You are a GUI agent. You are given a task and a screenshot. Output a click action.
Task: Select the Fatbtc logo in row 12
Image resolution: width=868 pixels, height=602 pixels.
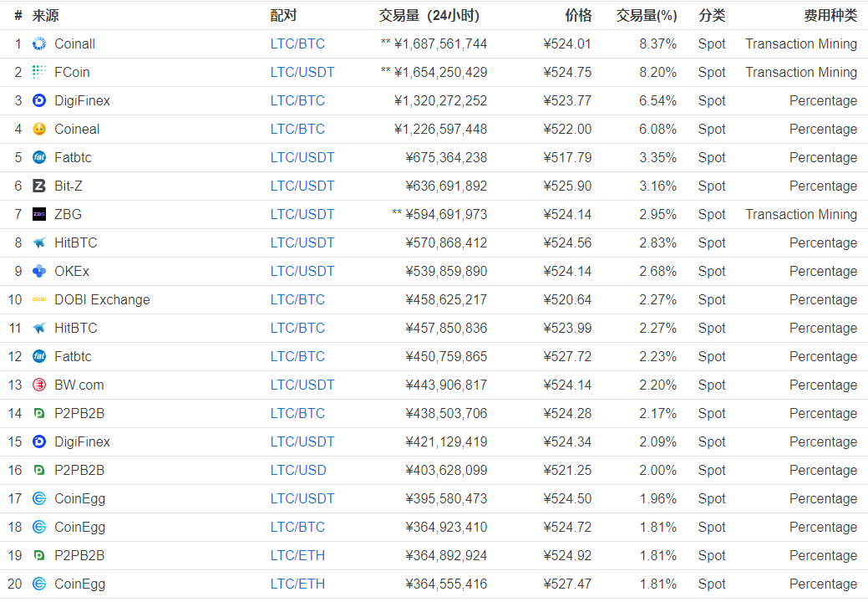[x=38, y=357]
